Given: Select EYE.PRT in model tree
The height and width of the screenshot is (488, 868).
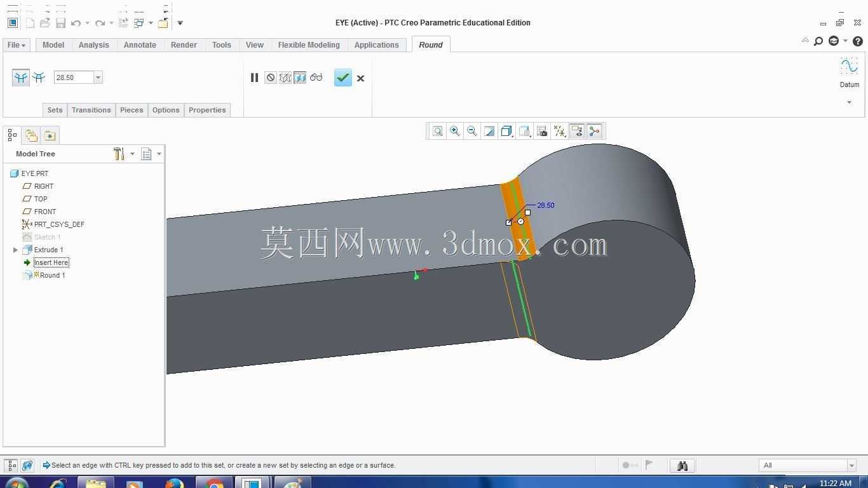Looking at the screenshot, I should click(35, 173).
